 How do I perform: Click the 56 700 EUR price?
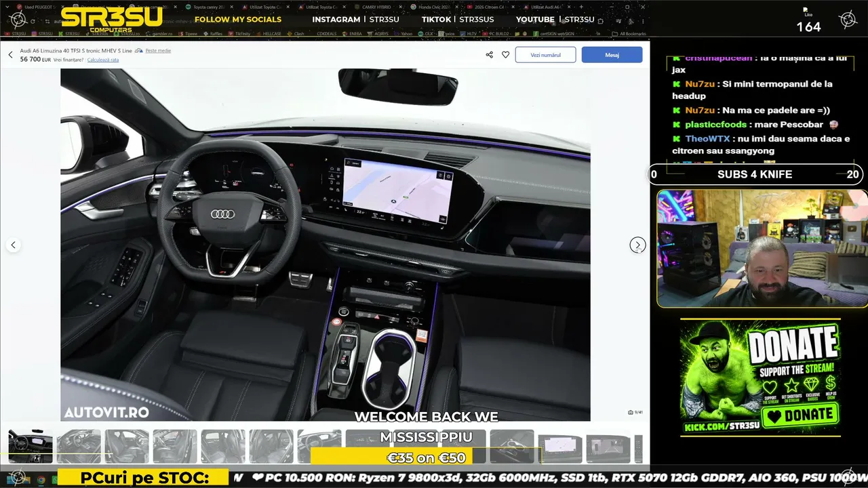click(35, 60)
